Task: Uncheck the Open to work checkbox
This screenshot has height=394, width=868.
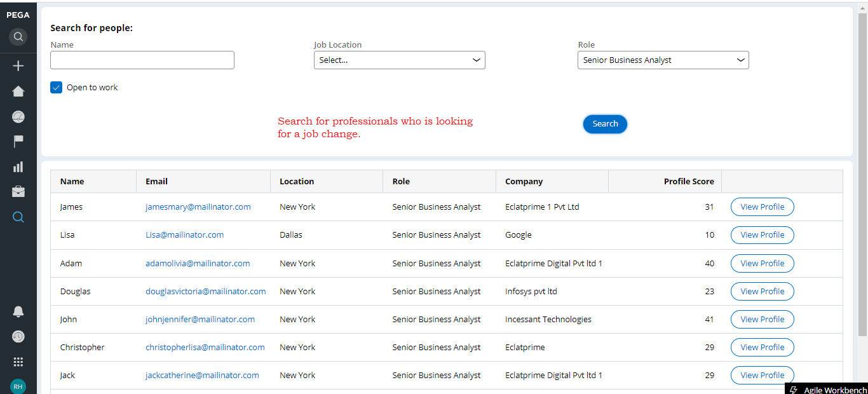Action: coord(56,87)
